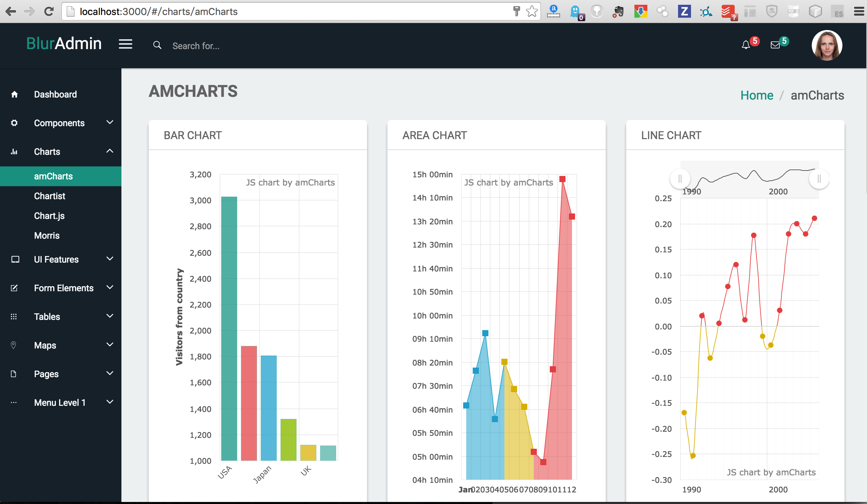Click the right line chart scrollbar handle
The width and height of the screenshot is (867, 504).
819,179
